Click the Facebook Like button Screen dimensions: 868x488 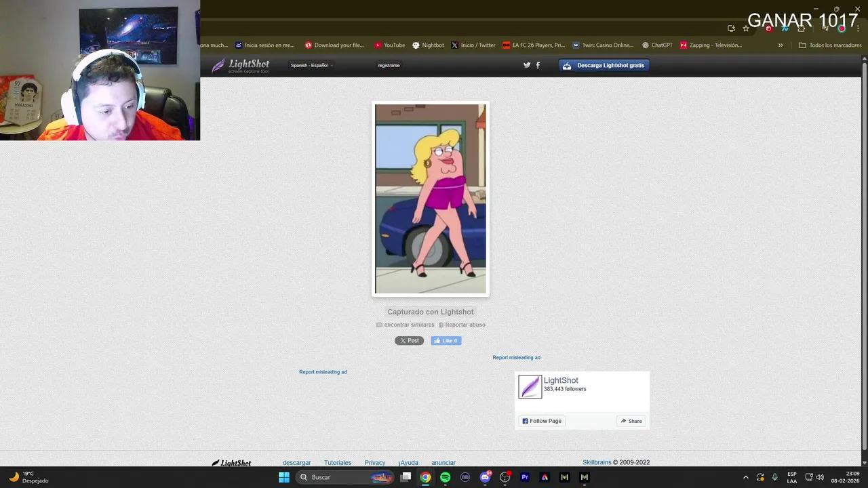pyautogui.click(x=446, y=341)
